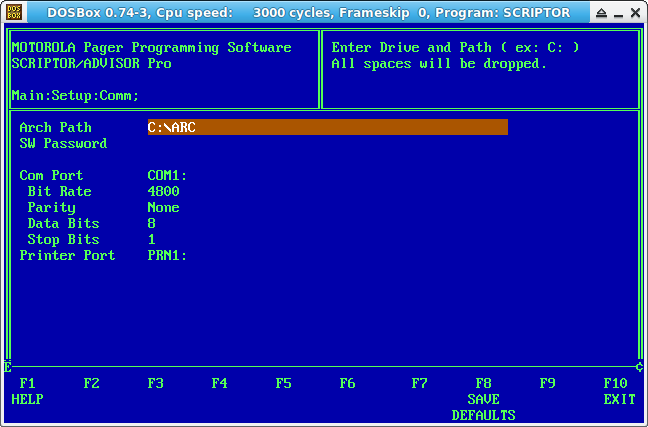The image size is (648, 427).
Task: Click the F4 function key label
Action: 219,384
